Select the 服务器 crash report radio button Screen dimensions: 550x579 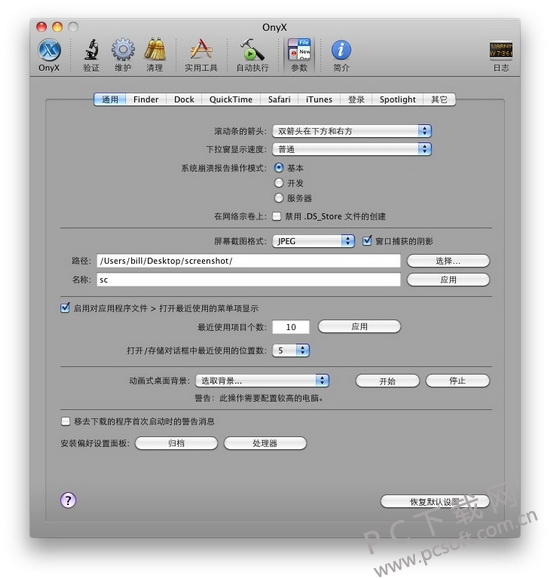click(279, 198)
